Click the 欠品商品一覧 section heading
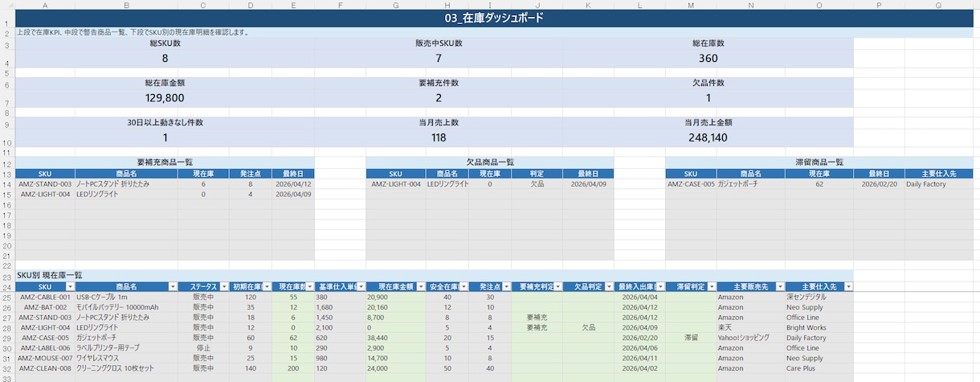Screen dimensions: 980x382 [490, 162]
